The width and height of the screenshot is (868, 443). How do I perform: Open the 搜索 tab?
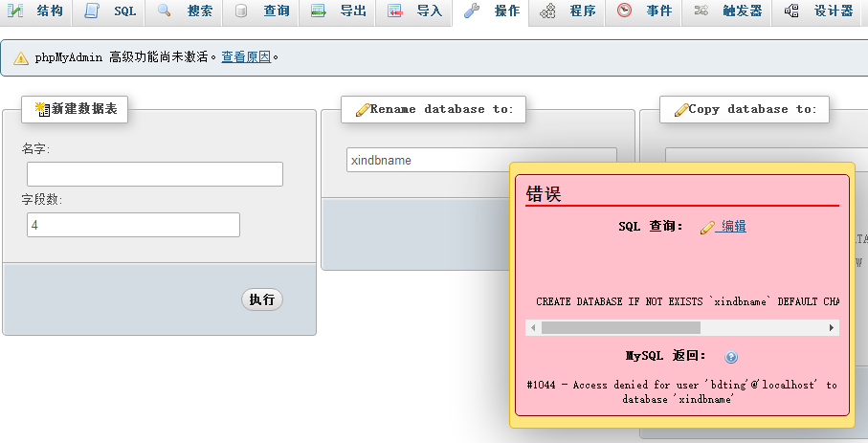point(185,12)
